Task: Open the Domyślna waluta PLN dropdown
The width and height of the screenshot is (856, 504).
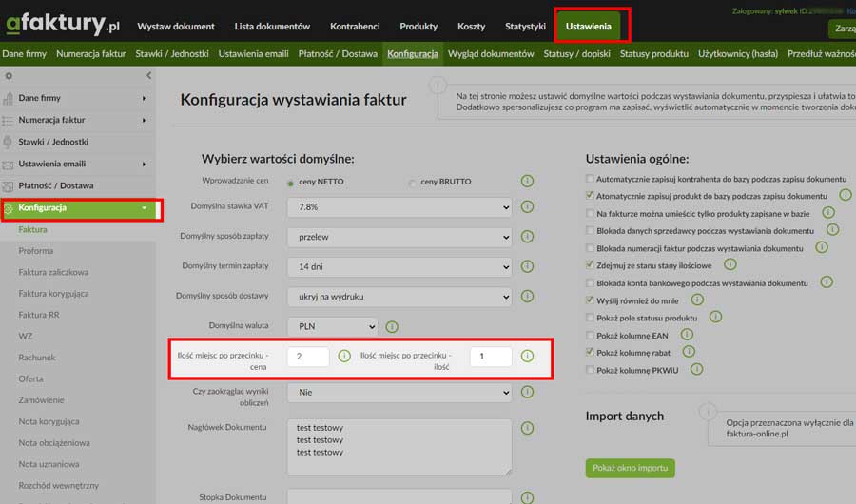Action: (332, 326)
